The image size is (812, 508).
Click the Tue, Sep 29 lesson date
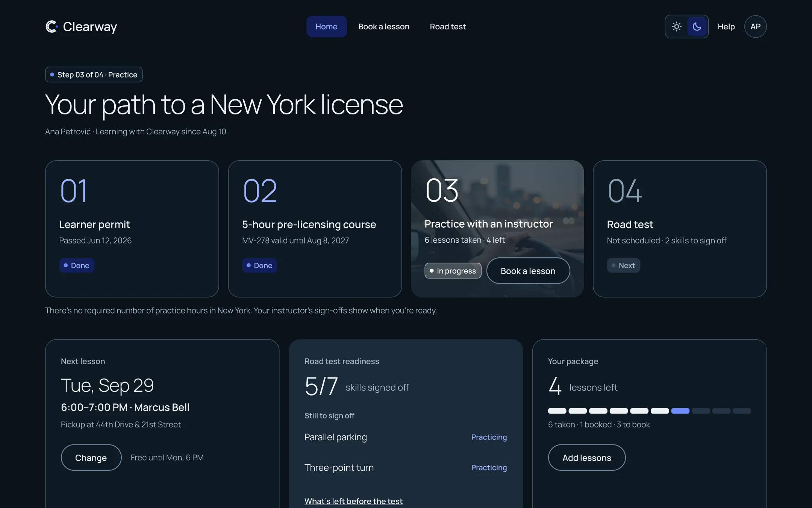coord(107,385)
